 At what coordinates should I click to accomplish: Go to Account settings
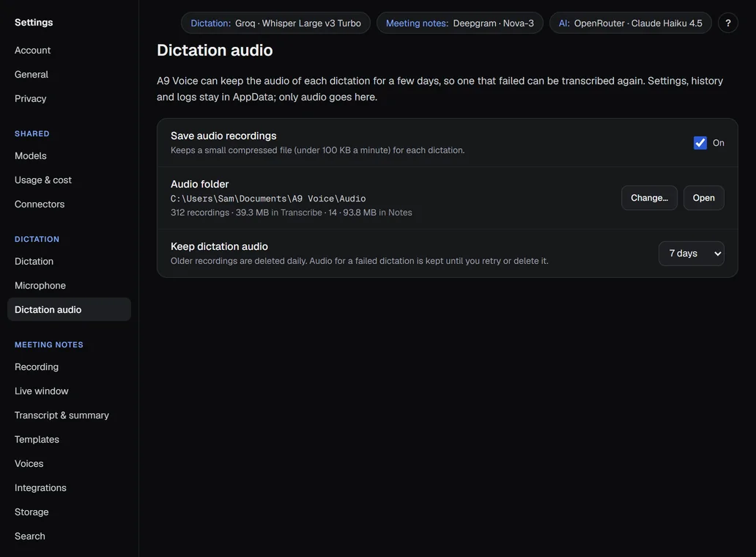[x=69, y=50]
